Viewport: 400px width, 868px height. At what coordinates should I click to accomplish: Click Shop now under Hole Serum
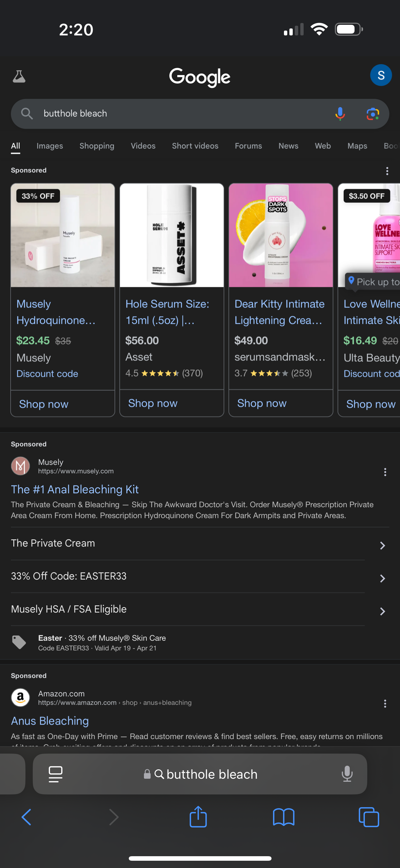pos(153,403)
